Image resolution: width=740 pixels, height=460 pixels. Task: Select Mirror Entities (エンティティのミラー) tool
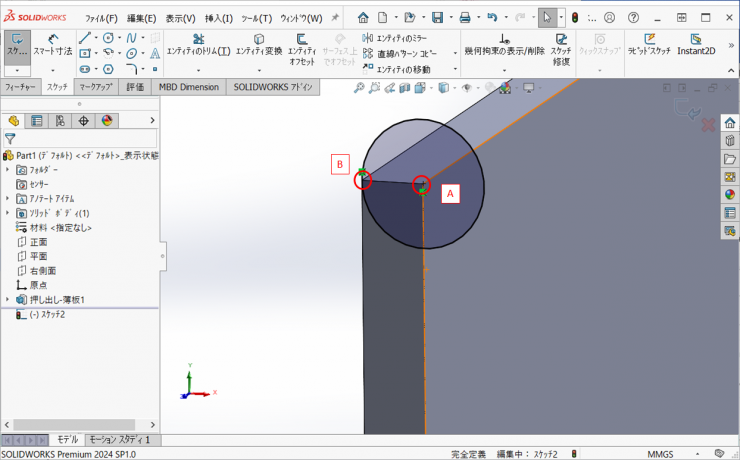tap(404, 37)
